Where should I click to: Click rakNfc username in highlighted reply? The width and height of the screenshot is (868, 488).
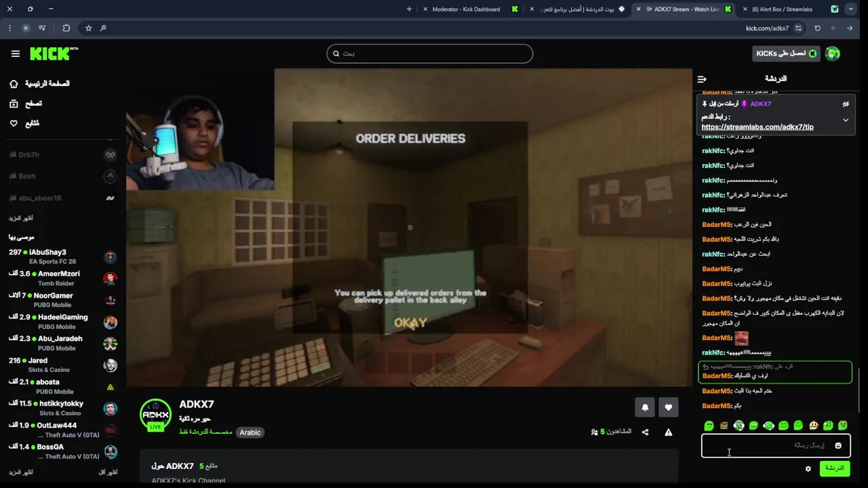(763, 367)
